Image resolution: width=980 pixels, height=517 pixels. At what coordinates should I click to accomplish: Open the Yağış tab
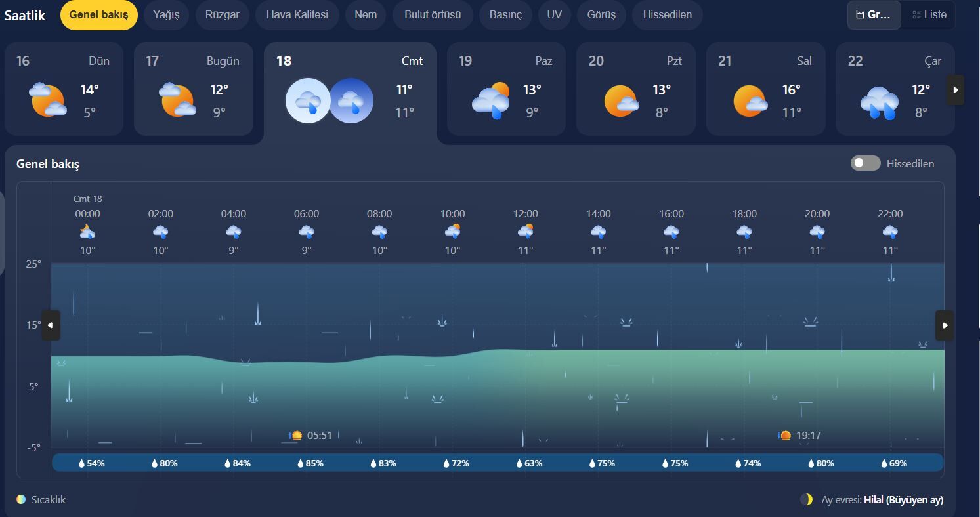[x=166, y=14]
